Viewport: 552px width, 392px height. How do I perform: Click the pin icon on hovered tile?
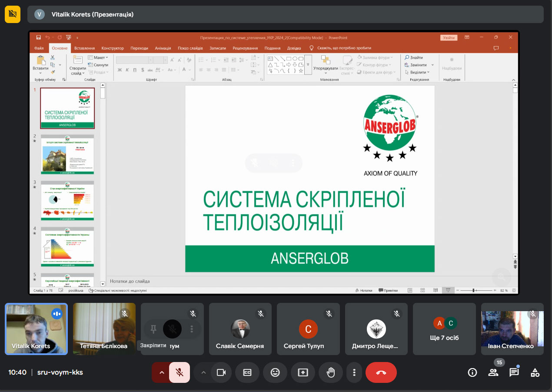tap(153, 329)
